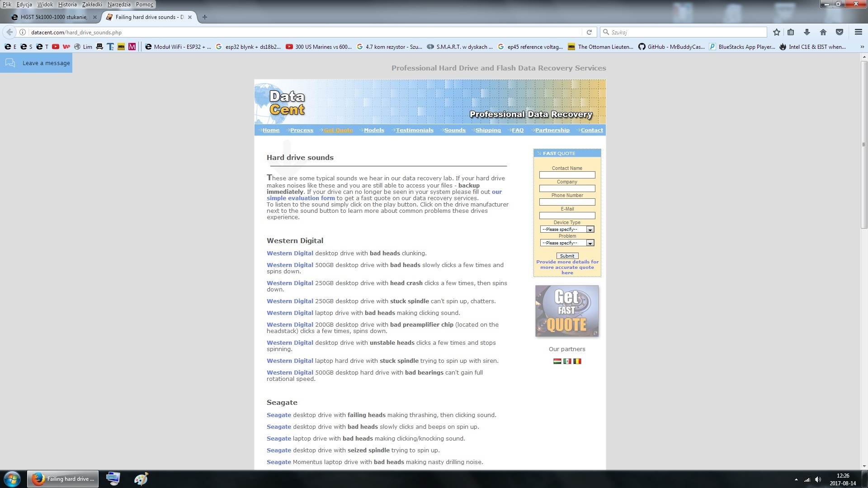Expand the Problem dropdown

click(x=567, y=243)
